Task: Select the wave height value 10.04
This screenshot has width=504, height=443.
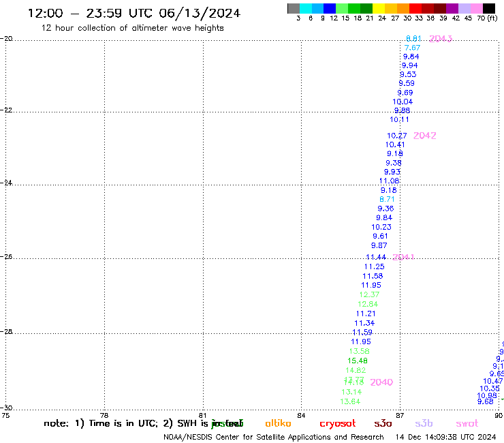Action: click(x=403, y=102)
